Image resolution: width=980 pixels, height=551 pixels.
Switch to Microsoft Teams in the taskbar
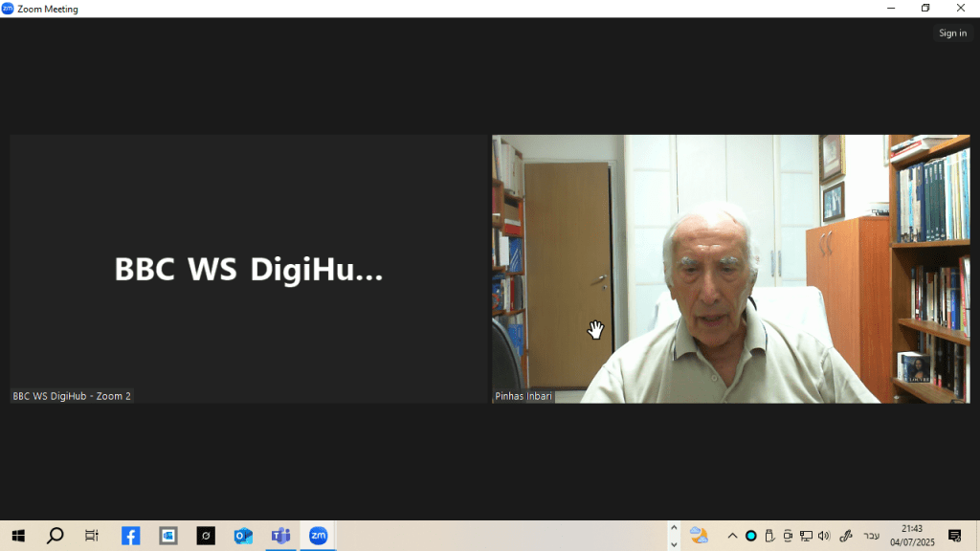[280, 536]
